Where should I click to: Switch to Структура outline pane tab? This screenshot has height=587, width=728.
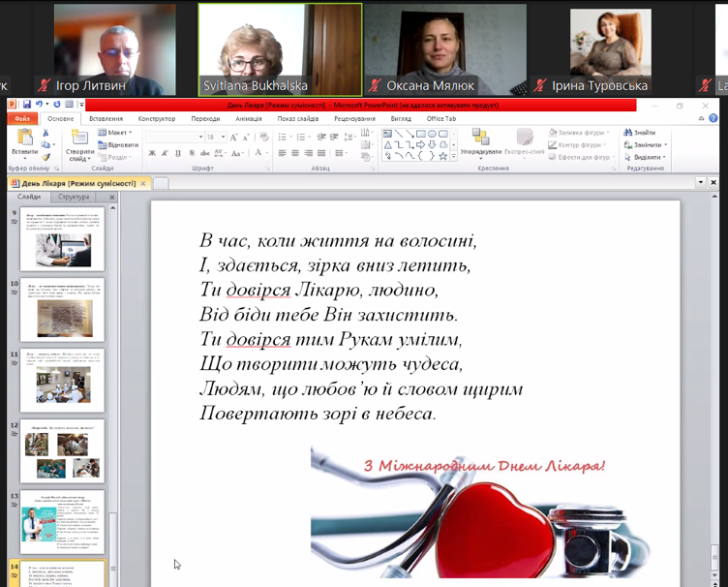point(74,197)
